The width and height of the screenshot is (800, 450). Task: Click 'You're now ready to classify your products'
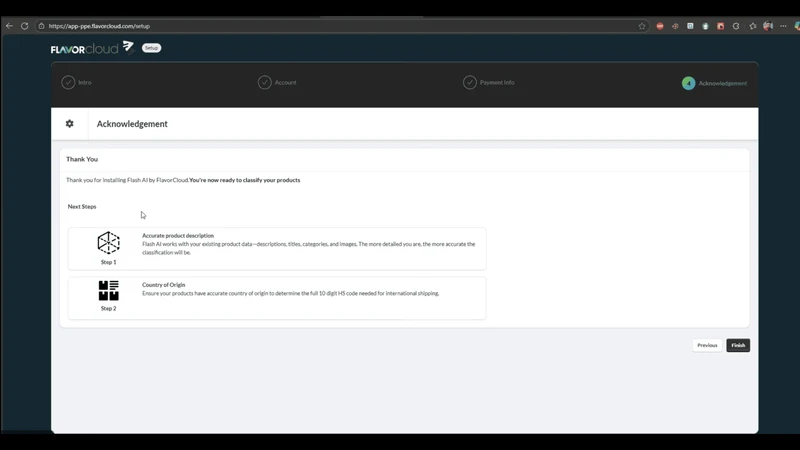pos(245,180)
